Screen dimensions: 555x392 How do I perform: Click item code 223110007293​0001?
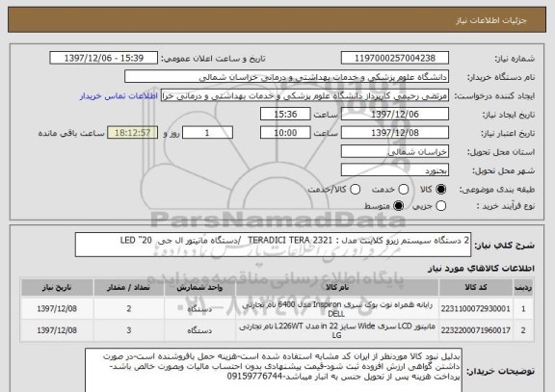[476, 309]
